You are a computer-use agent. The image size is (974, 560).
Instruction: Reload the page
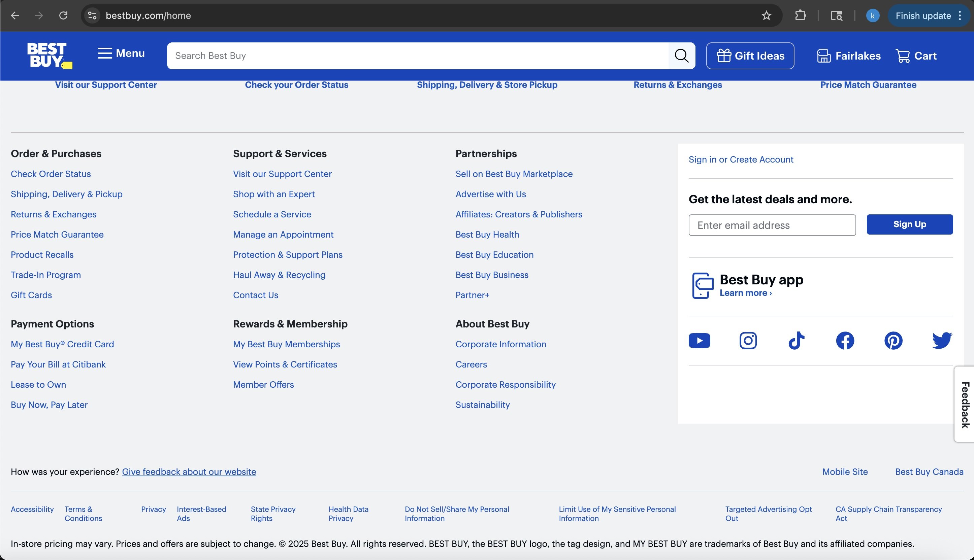tap(63, 15)
